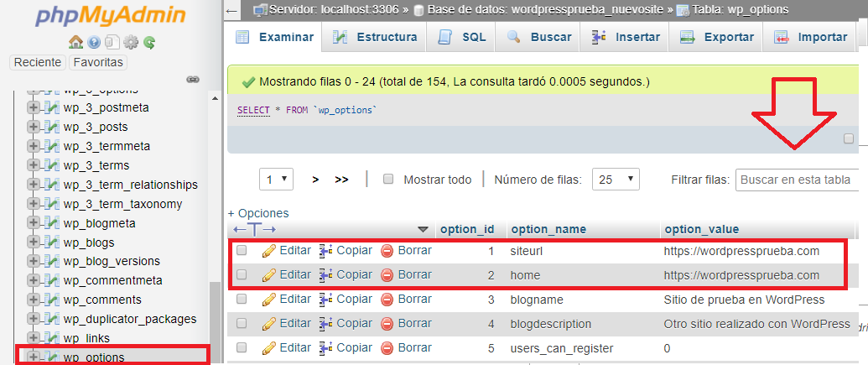This screenshot has height=365, width=868.
Task: Click table icon next to wp_blogs
Action: 51,243
